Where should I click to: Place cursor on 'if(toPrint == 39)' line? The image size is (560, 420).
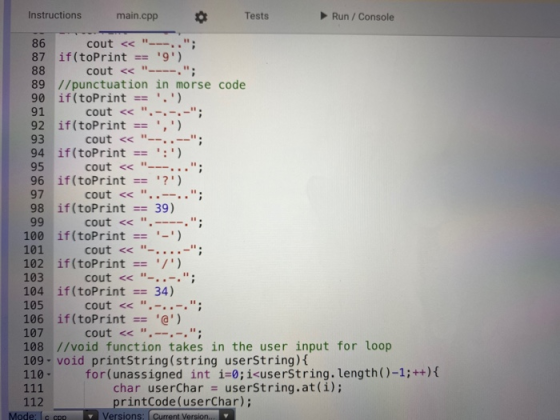tap(116, 208)
